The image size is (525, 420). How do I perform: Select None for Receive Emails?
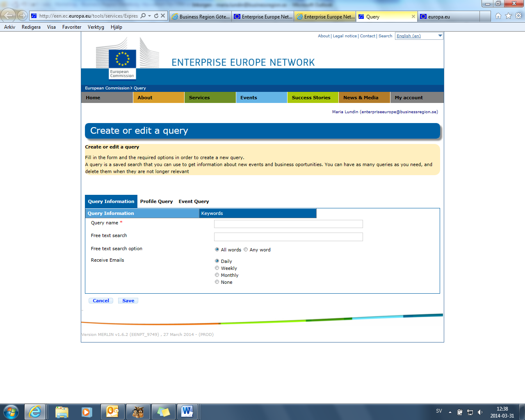click(217, 282)
